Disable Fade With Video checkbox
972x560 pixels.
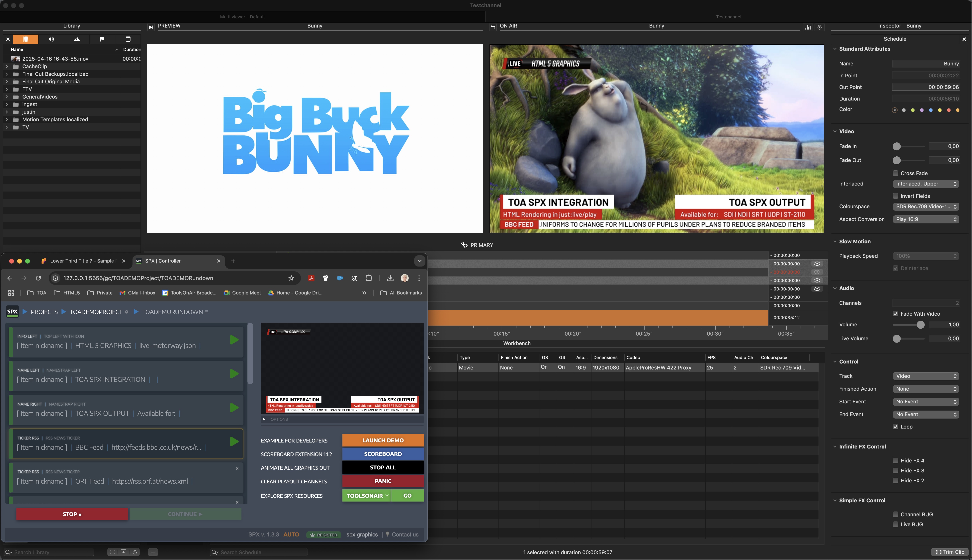[895, 314]
